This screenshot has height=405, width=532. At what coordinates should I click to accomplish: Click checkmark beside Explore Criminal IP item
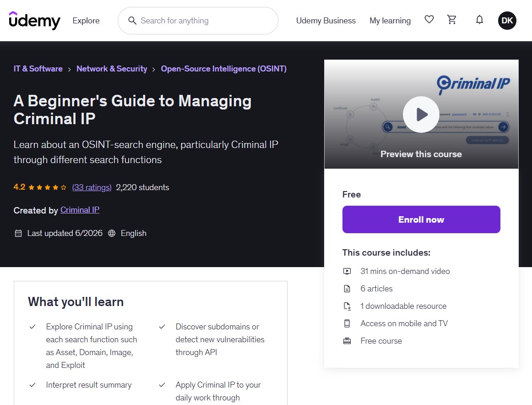33,327
